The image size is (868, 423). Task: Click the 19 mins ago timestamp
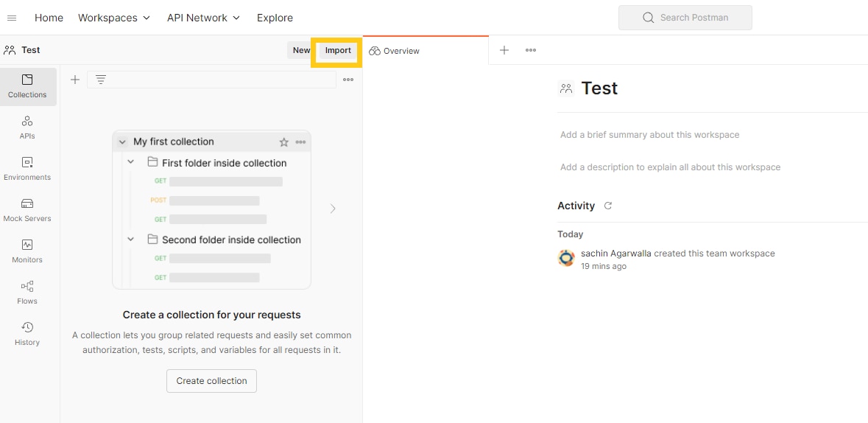point(604,266)
